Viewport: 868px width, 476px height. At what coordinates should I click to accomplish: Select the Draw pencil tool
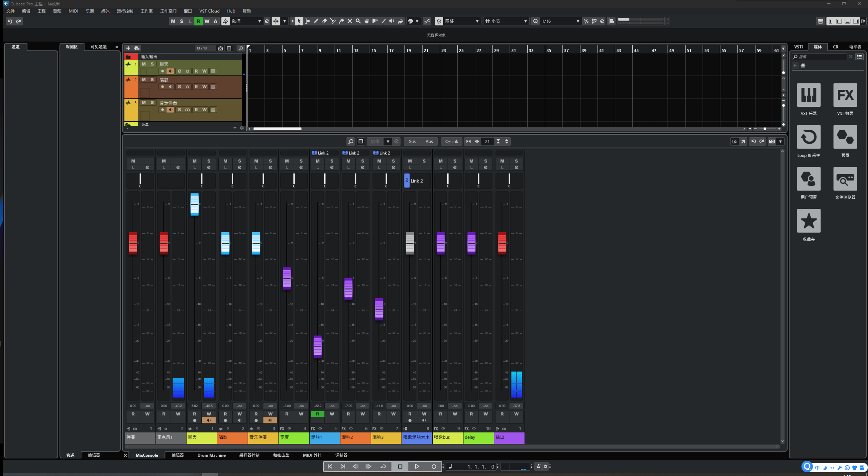click(316, 21)
